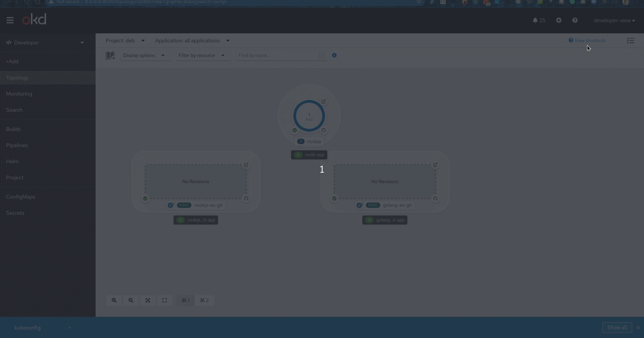Select the nodejs deployment pod ring

(x=309, y=116)
